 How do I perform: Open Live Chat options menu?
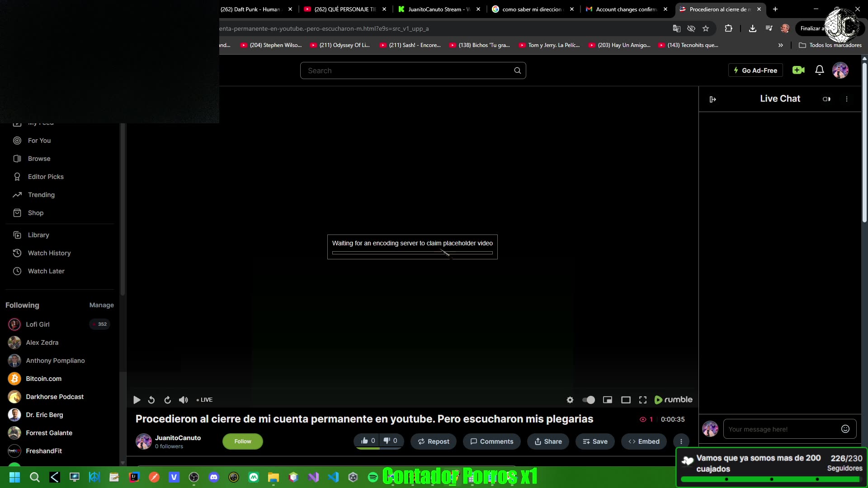(847, 99)
